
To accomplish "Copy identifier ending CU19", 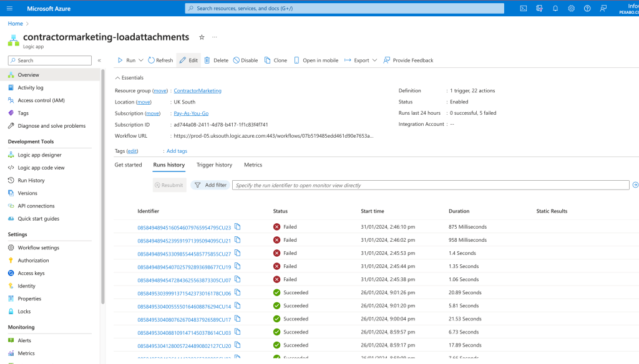I will pos(238,266).
